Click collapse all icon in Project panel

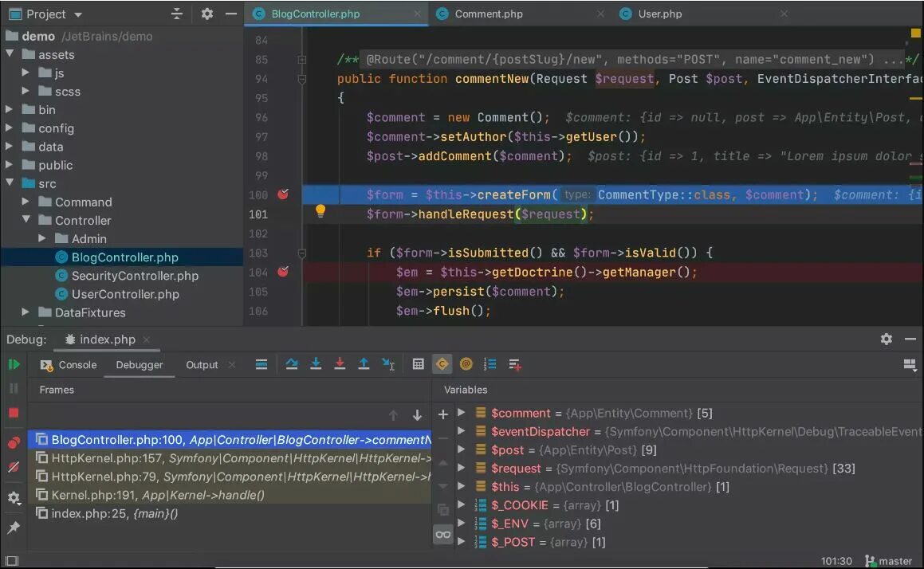[x=177, y=14]
